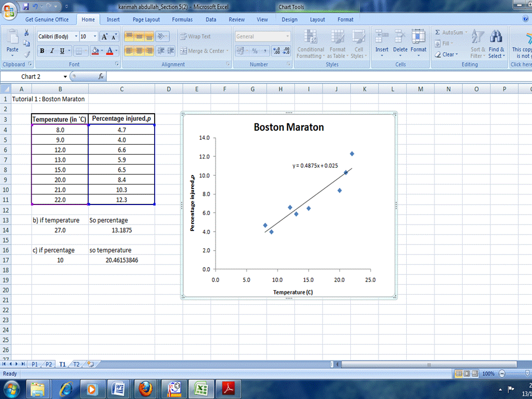Select the entire sheet with Select All corner
The height and width of the screenshot is (399, 532).
[6, 89]
